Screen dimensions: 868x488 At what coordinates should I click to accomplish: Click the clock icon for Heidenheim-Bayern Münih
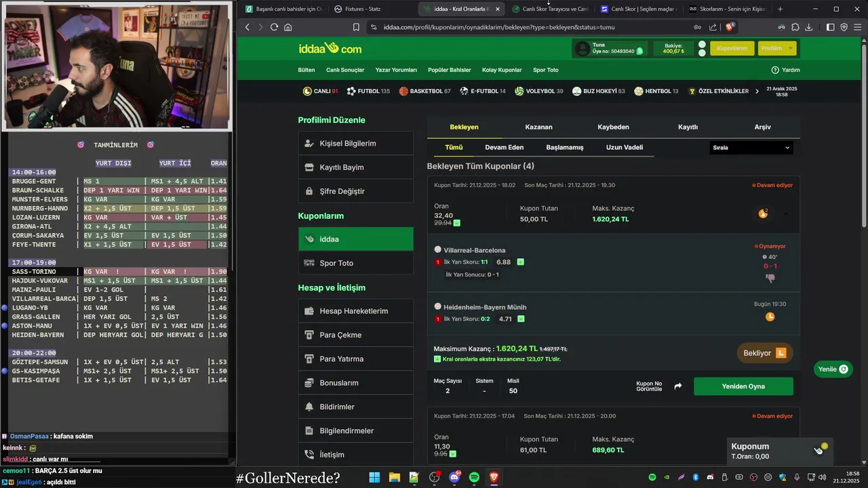tap(770, 317)
